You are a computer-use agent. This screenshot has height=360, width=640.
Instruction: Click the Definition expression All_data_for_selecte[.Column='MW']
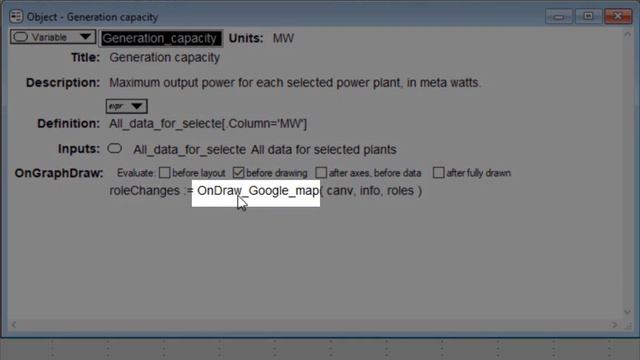(x=208, y=124)
